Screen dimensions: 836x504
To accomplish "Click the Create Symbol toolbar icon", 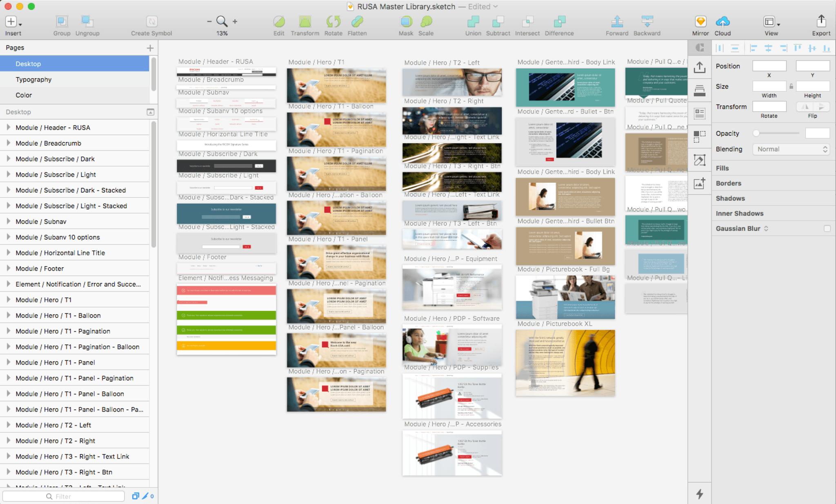I will (x=151, y=21).
